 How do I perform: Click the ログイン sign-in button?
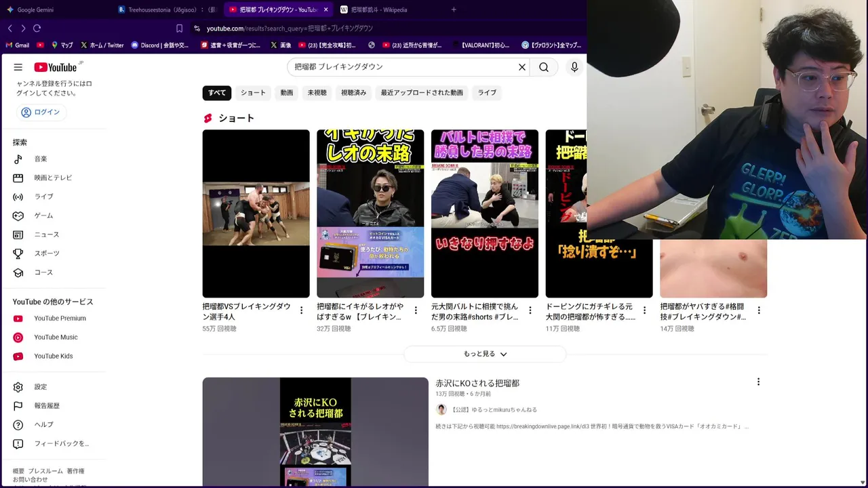[x=41, y=113]
